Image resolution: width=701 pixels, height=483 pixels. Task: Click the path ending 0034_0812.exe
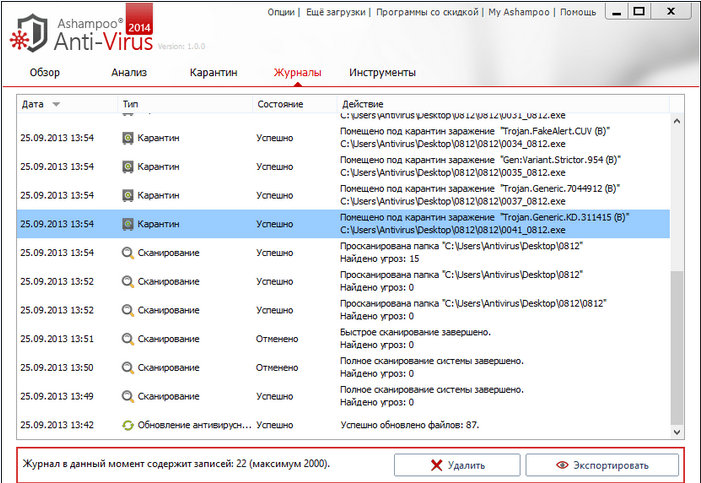click(x=452, y=144)
